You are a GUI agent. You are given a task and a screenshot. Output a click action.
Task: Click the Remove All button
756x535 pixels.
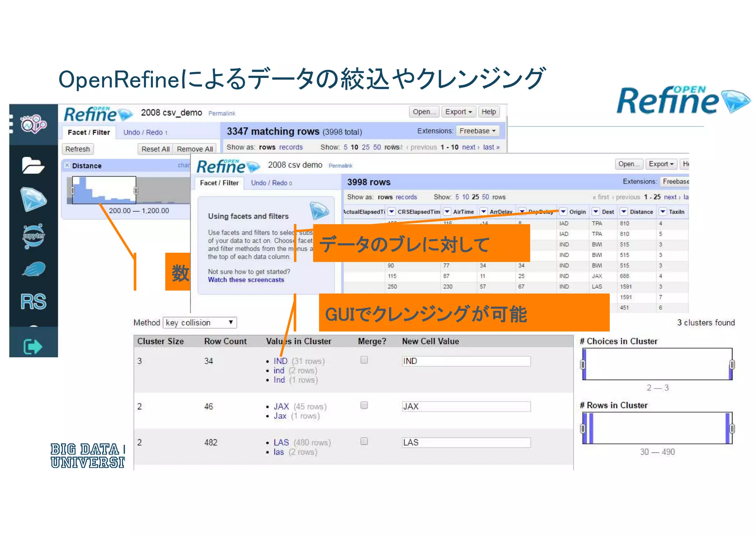pyautogui.click(x=195, y=149)
